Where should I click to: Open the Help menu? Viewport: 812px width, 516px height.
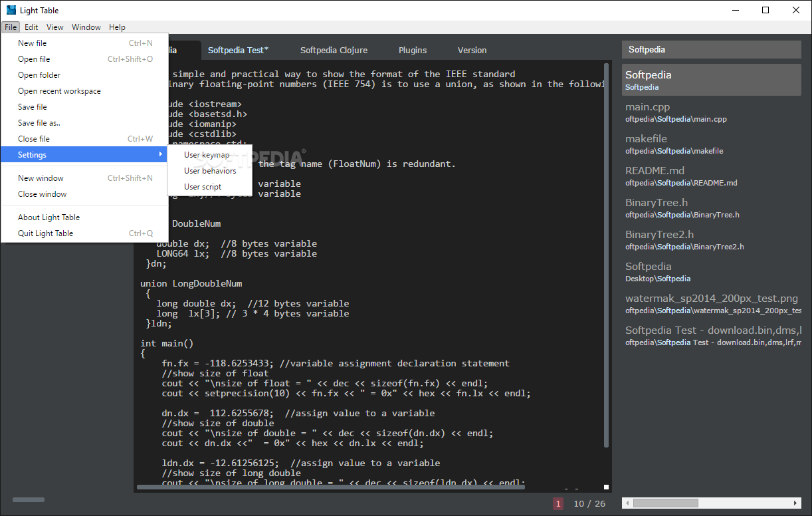[x=117, y=27]
